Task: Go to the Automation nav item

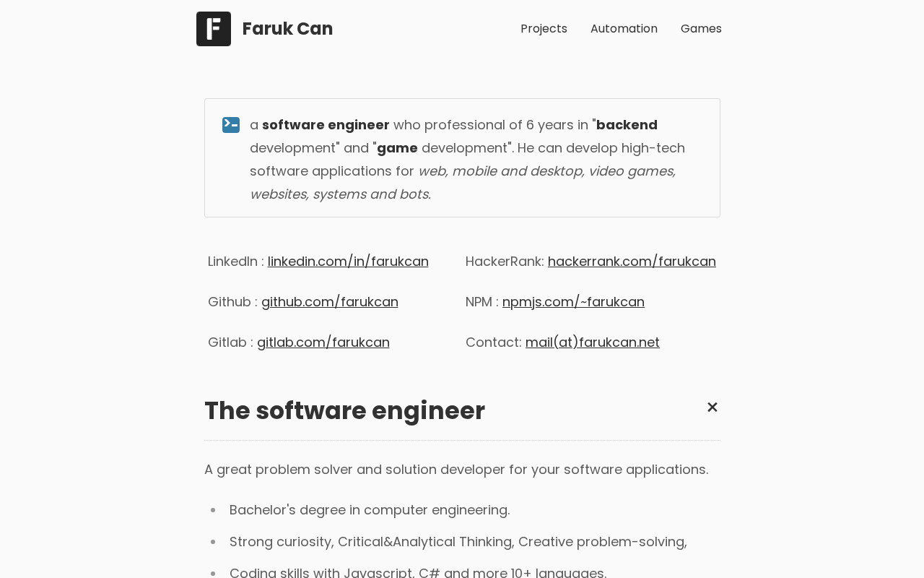Action: tap(624, 29)
